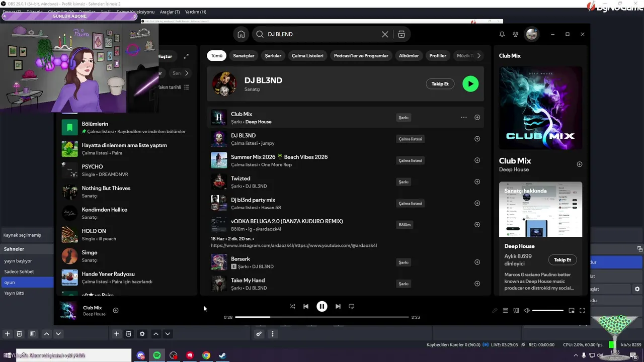Viewport: 644px width, 362px height.
Task: Enter Spotify fullscreen mode
Action: point(583,311)
